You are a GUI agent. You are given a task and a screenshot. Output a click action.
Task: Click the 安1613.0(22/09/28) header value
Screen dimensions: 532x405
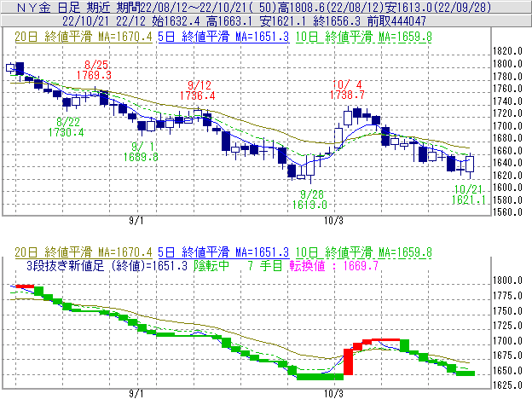point(437,7)
